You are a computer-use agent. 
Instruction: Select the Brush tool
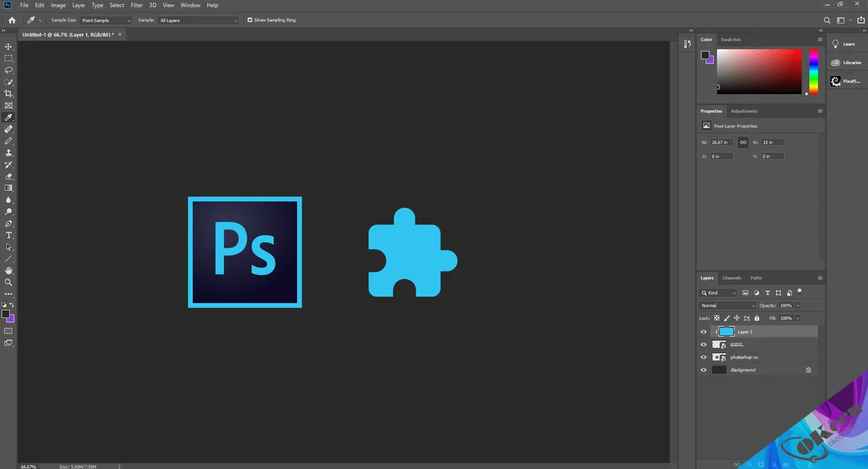coord(9,141)
